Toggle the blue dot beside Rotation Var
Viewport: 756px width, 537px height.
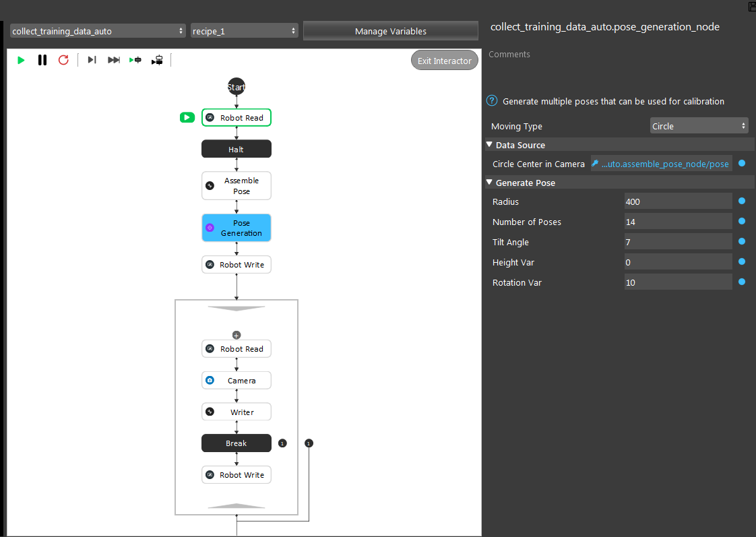click(742, 282)
